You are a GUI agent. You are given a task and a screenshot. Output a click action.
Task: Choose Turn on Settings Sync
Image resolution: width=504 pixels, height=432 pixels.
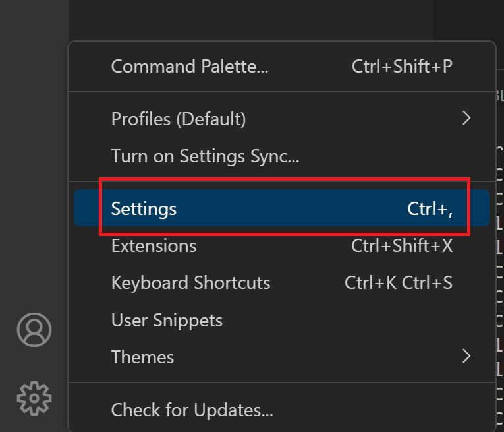(x=205, y=156)
